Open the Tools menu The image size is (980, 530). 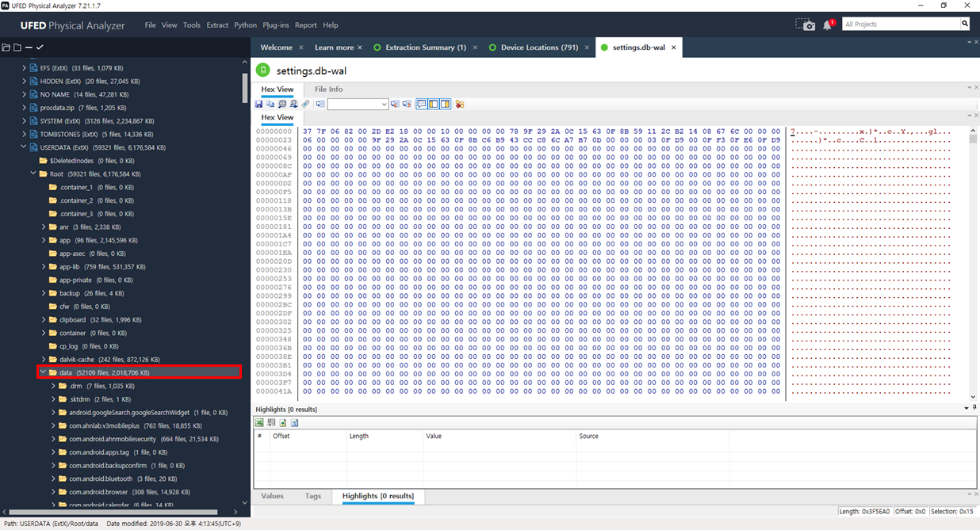[x=192, y=25]
